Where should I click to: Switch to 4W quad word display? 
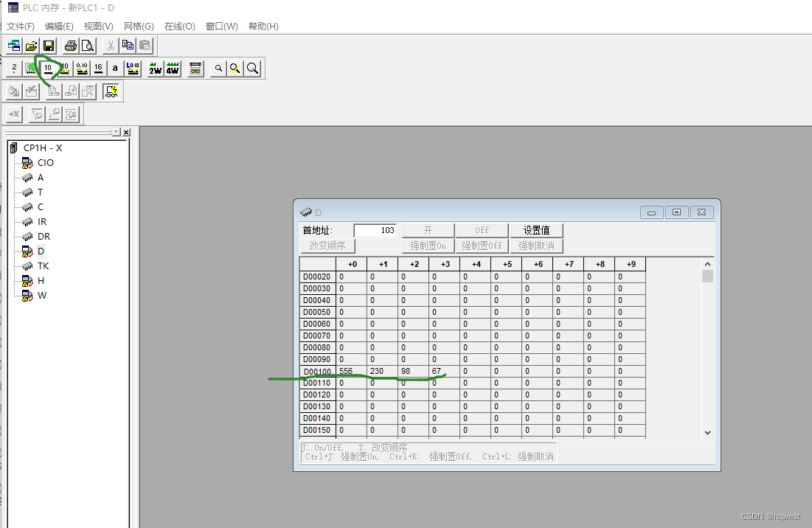[173, 69]
